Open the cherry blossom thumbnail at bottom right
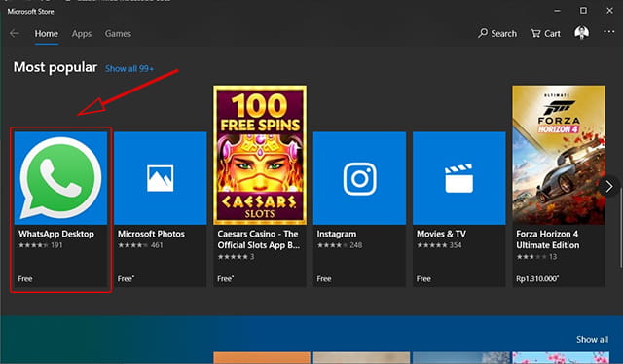The image size is (623, 364). [x=561, y=357]
